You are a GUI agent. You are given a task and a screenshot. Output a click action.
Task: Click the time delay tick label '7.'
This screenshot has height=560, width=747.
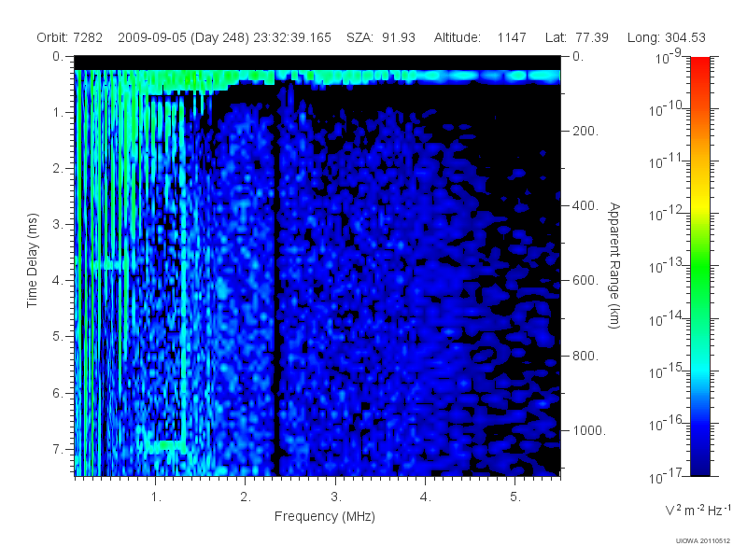(58, 449)
